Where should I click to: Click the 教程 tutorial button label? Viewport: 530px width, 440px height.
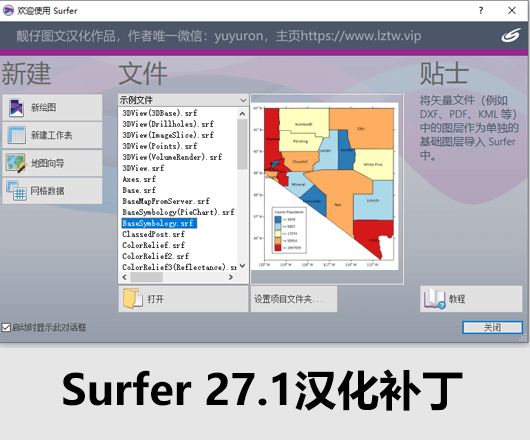coord(457,299)
